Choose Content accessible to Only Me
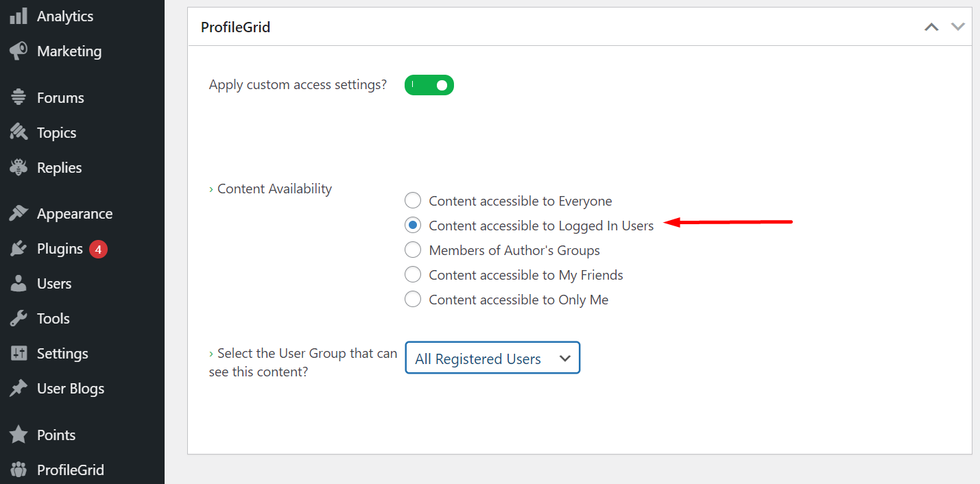The height and width of the screenshot is (484, 980). [413, 300]
